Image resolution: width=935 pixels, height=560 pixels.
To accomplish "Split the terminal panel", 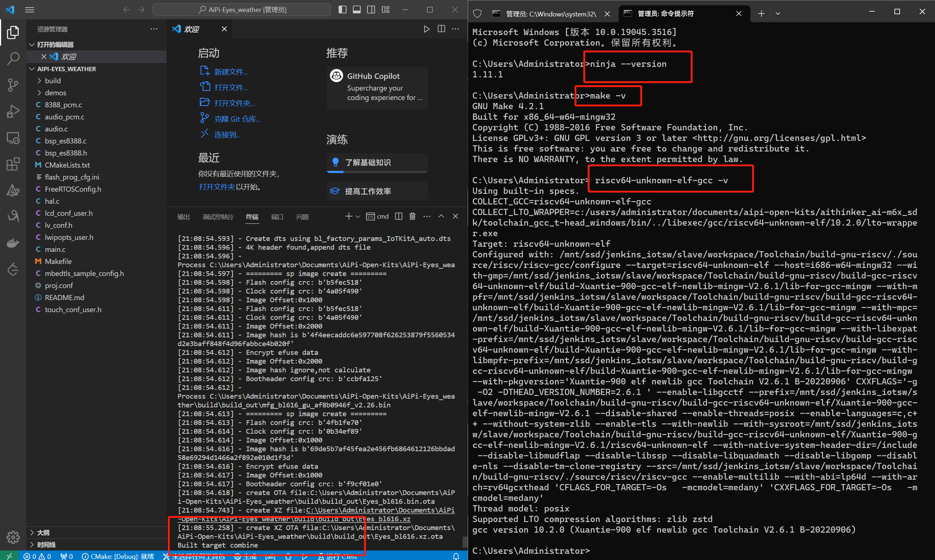I will point(398,216).
